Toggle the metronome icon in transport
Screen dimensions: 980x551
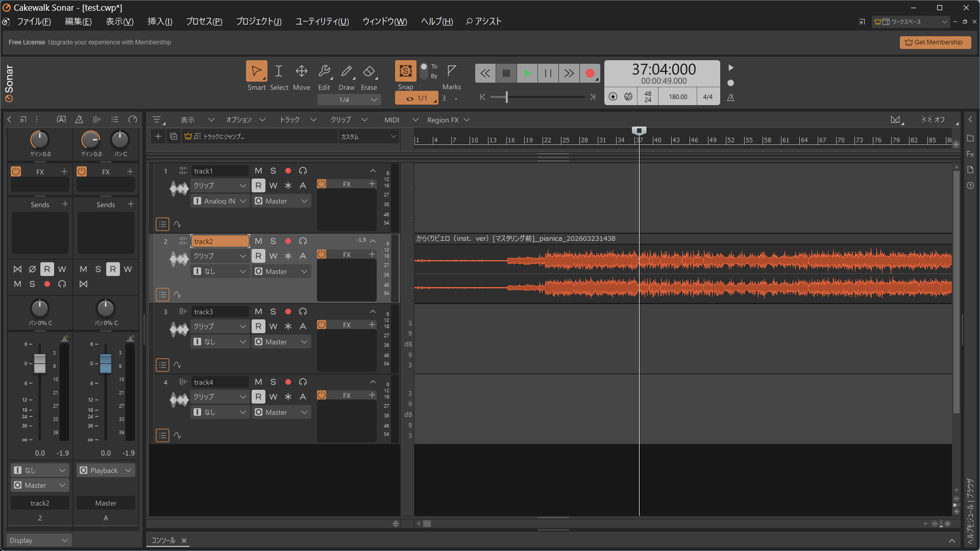[x=730, y=97]
